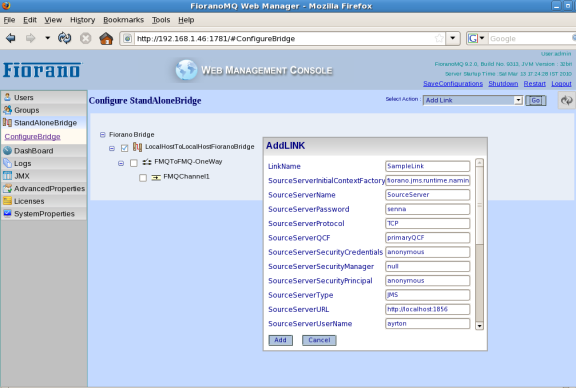Click the Logs sidebar icon

(x=7, y=163)
